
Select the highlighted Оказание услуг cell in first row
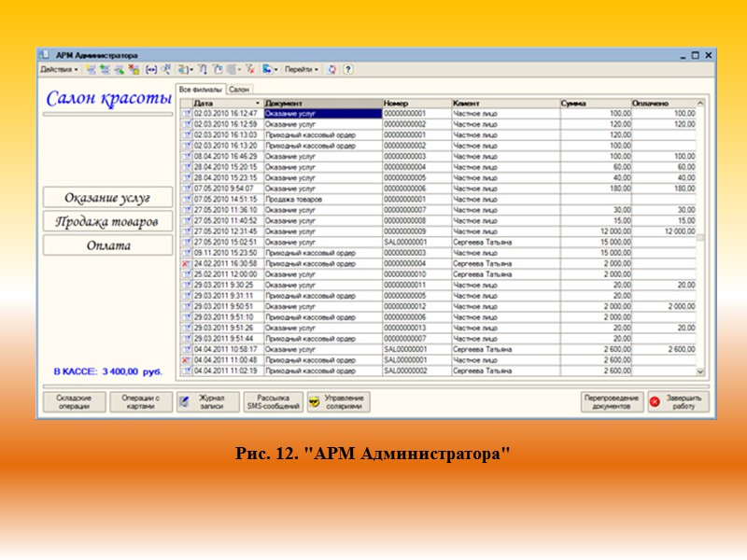(323, 113)
